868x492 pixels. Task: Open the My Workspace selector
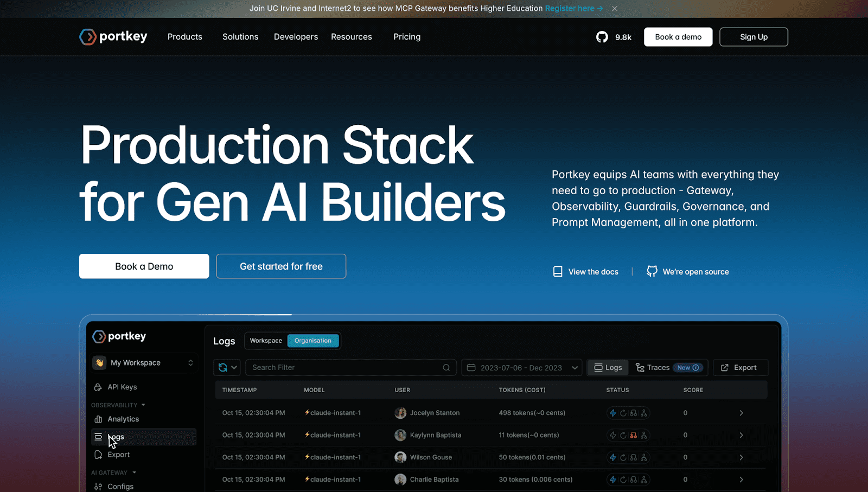[144, 363]
